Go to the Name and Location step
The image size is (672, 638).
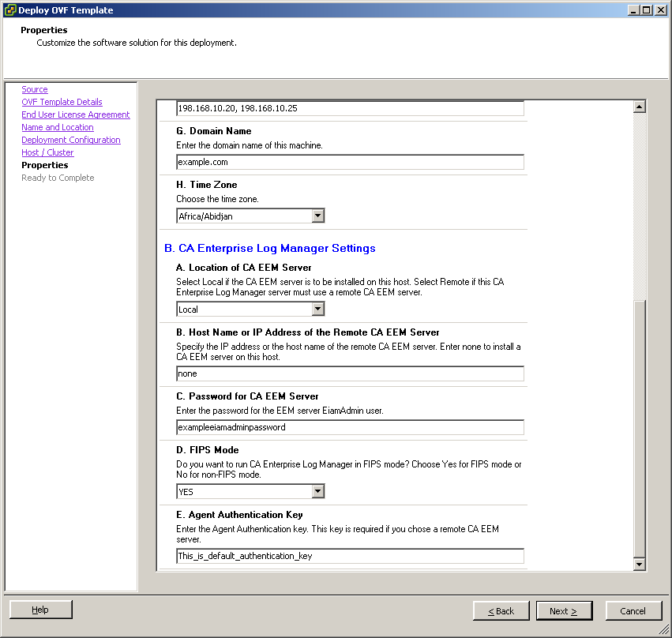tap(57, 126)
